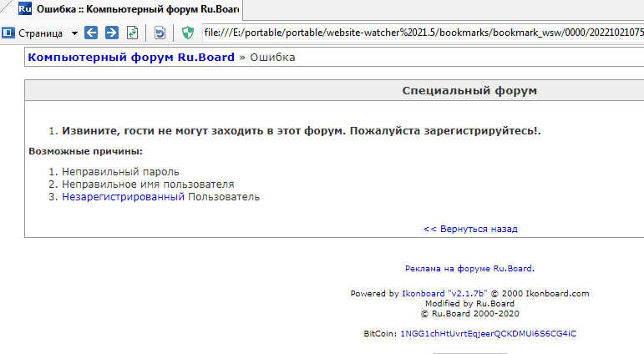Go forward with the blue right arrow

[111, 33]
